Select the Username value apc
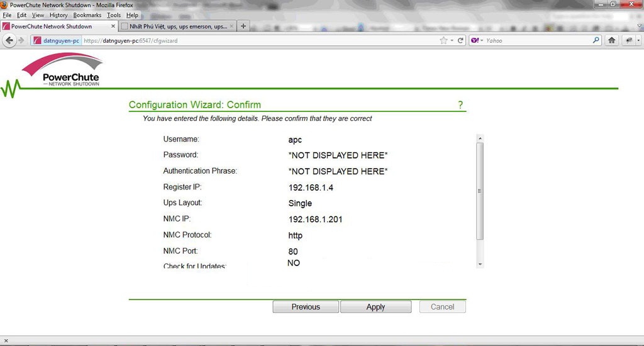The width and height of the screenshot is (644, 346). 295,140
